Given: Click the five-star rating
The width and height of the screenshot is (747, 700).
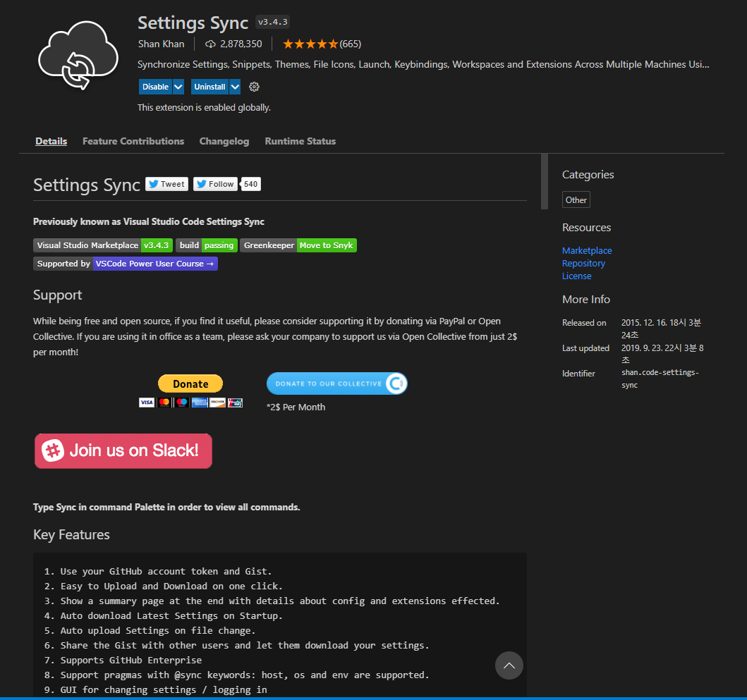Looking at the screenshot, I should pos(310,44).
